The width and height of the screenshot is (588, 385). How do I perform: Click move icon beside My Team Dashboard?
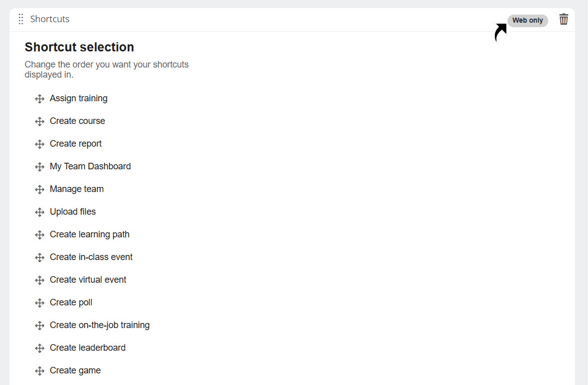[x=40, y=167]
